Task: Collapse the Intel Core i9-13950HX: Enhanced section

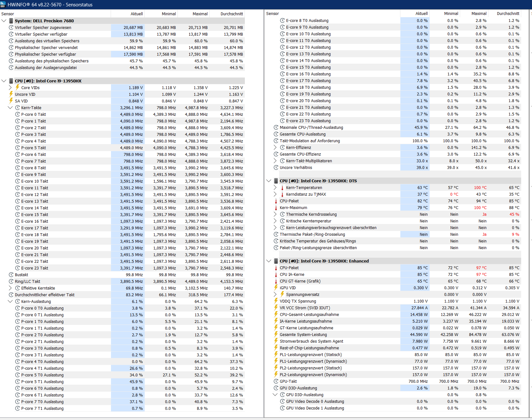Action: (x=269, y=261)
